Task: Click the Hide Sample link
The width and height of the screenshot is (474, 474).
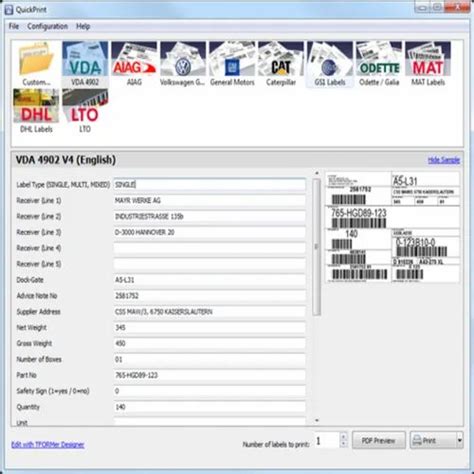Action: coord(444,160)
